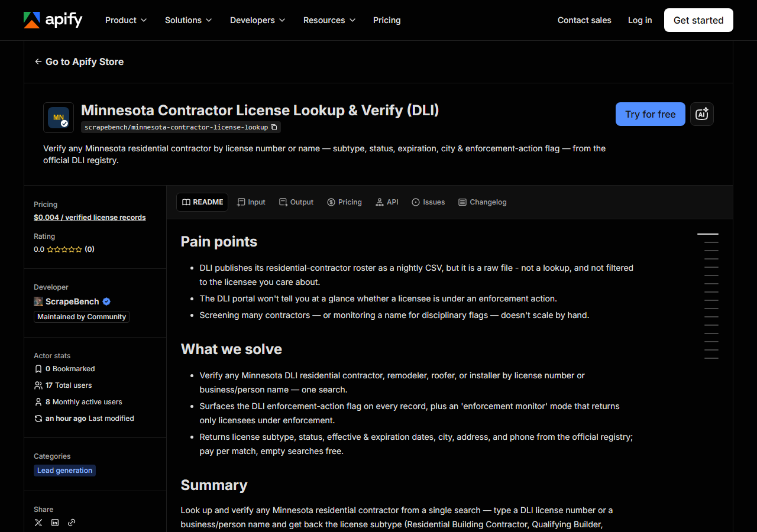
Task: Click the Maintained by Community badge
Action: [x=82, y=317]
